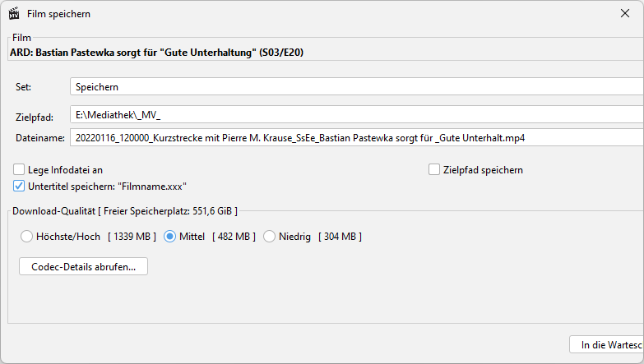Open the Set combo box showing Speichern
The width and height of the screenshot is (644, 364).
(x=356, y=86)
